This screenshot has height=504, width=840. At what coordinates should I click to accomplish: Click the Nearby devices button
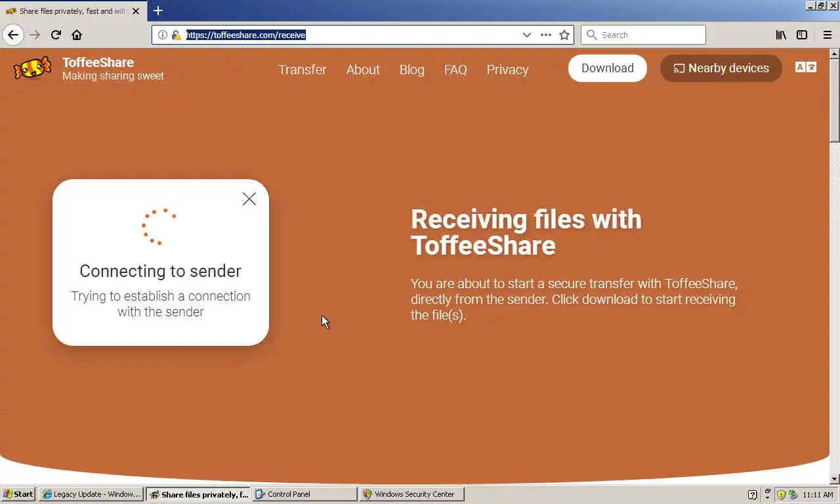point(721,68)
